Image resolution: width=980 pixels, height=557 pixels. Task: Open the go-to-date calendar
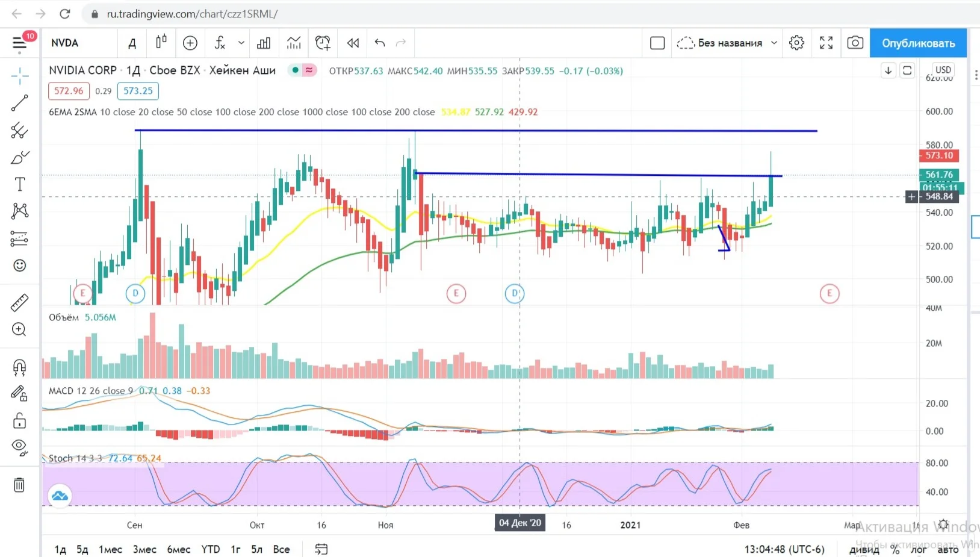tap(321, 549)
